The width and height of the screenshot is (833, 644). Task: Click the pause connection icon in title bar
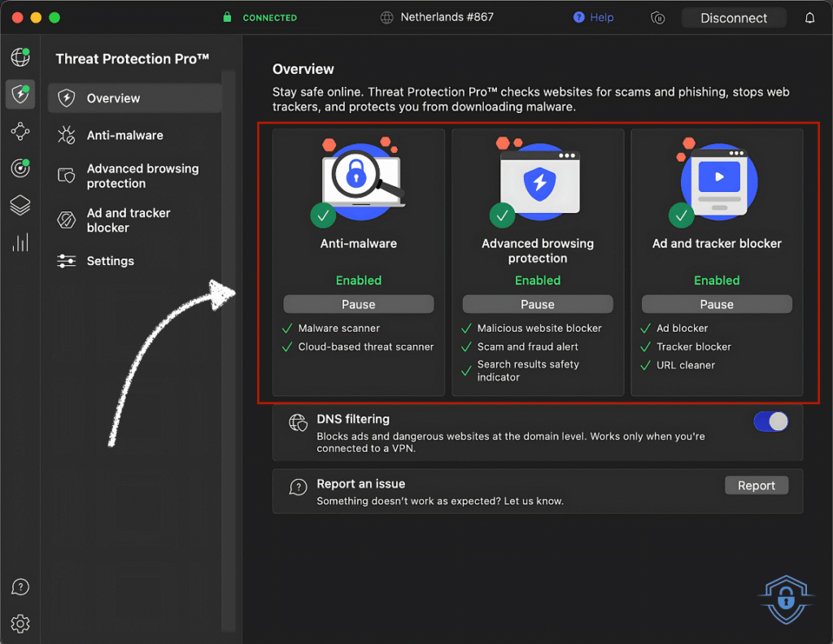coord(657,18)
